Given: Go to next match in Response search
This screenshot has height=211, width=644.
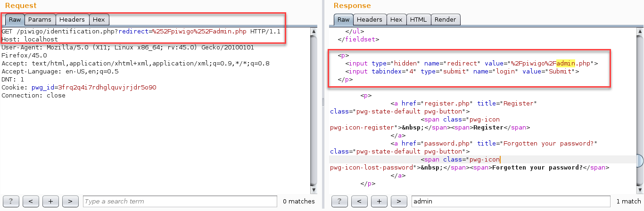Looking at the screenshot, I should (399, 201).
